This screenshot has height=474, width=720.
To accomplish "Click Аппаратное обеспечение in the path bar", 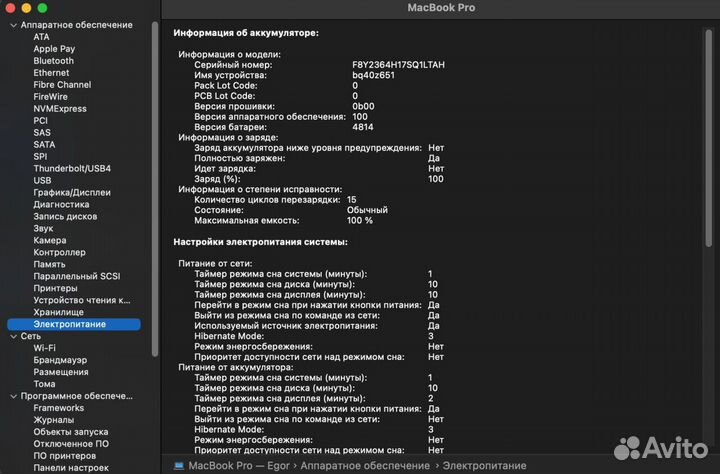I will (x=365, y=465).
